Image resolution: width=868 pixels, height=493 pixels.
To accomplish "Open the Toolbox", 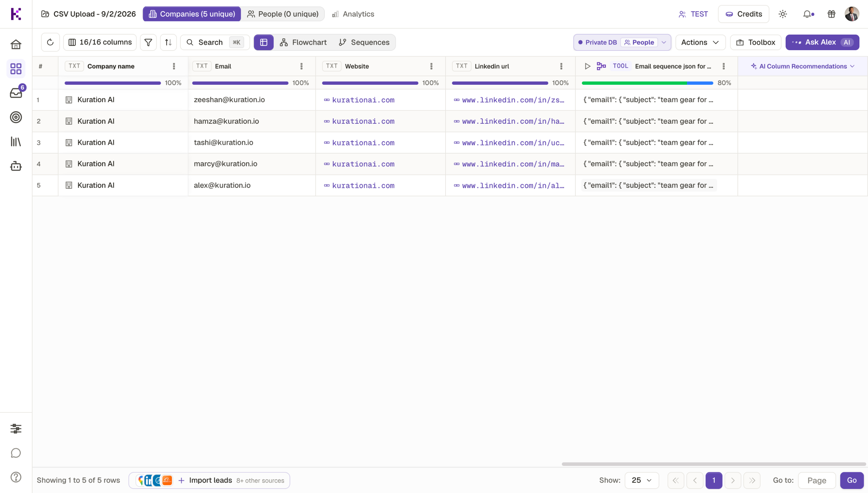I will (x=756, y=42).
